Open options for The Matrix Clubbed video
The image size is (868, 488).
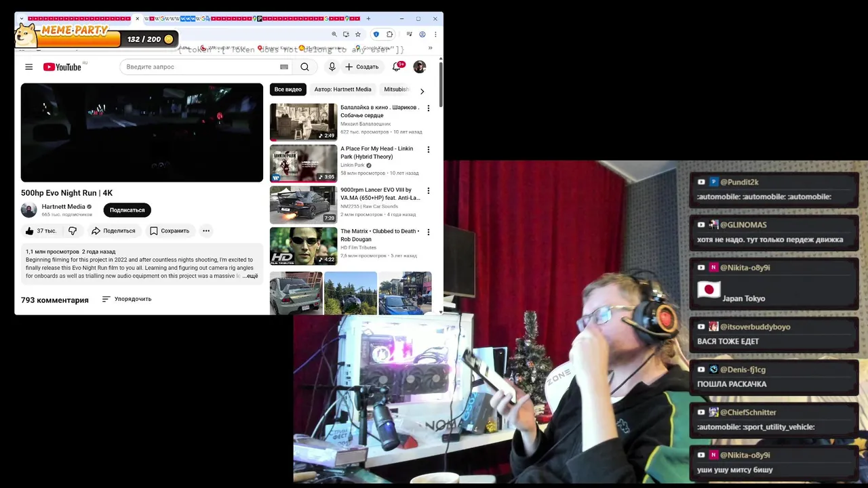point(428,232)
